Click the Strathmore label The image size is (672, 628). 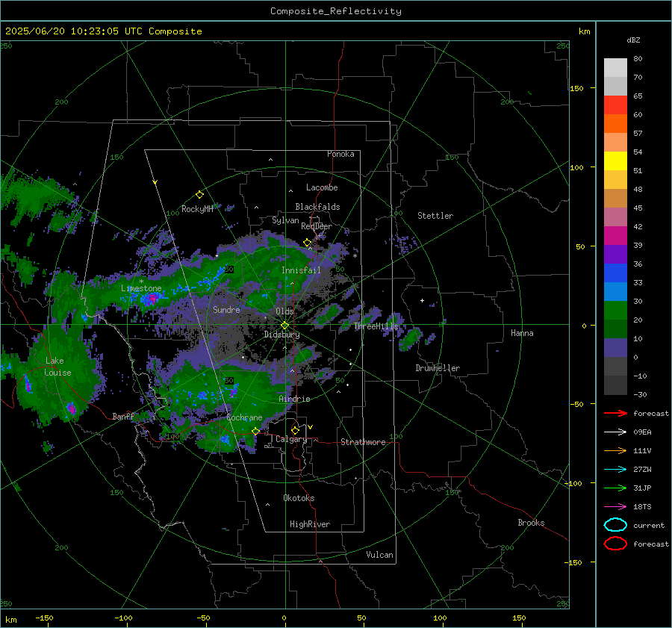(363, 442)
